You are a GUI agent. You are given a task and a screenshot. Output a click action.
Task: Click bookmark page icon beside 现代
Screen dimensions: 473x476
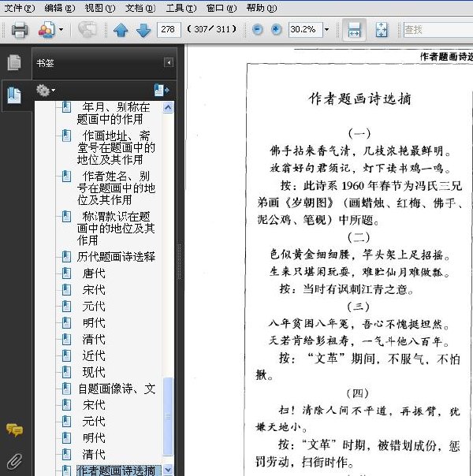[66, 372]
